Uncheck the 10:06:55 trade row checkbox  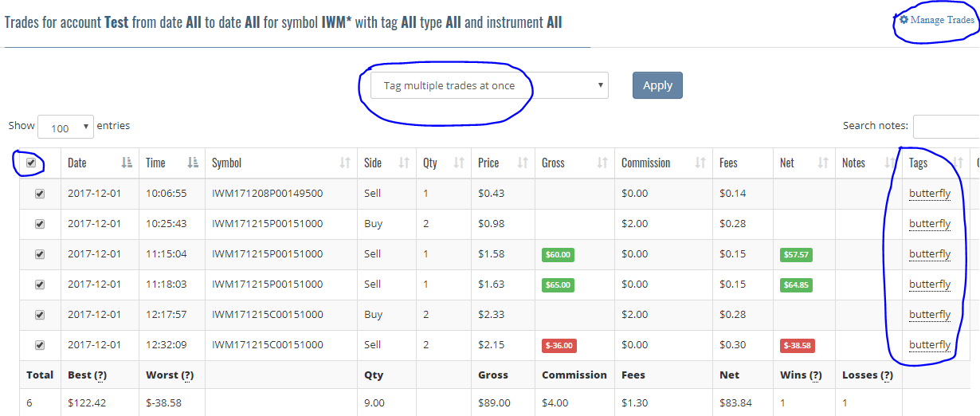[x=40, y=194]
